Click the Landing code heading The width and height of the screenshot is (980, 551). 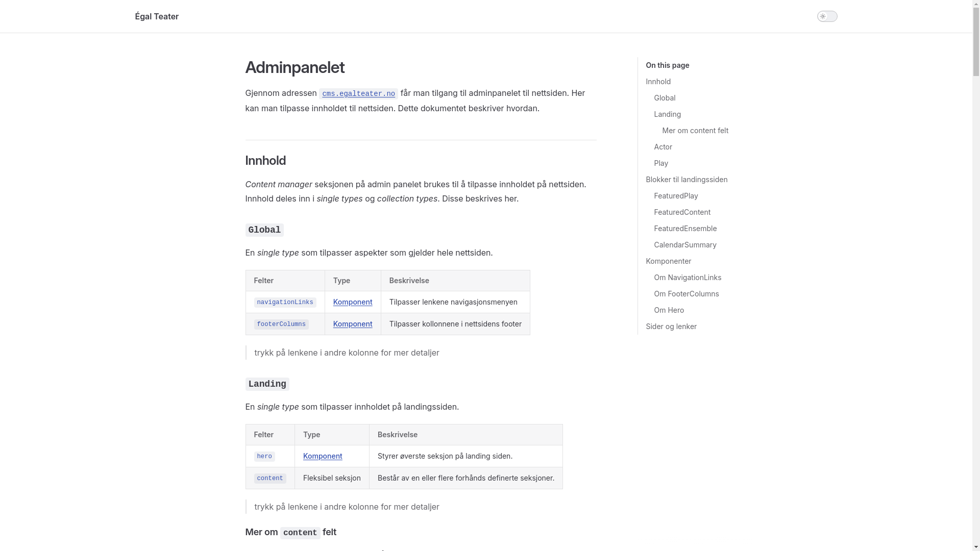coord(267,384)
